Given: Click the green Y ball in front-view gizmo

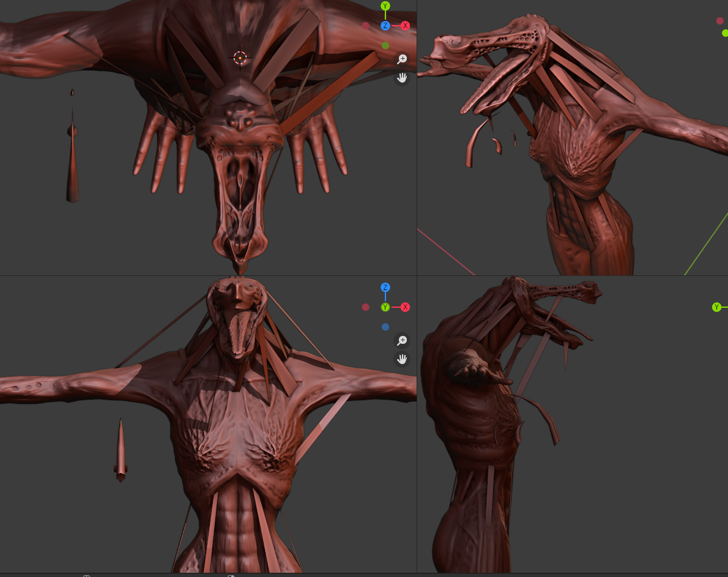Looking at the screenshot, I should pyautogui.click(x=385, y=307).
